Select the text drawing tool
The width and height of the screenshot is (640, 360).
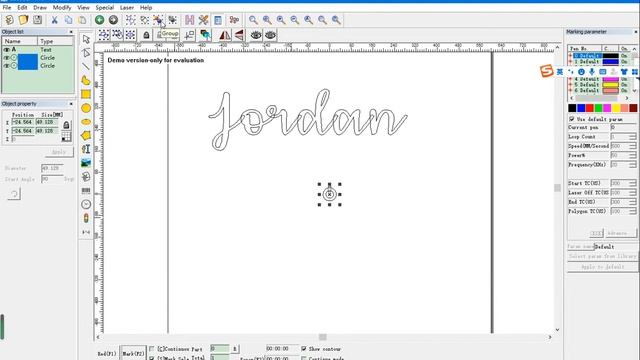pyautogui.click(x=86, y=149)
